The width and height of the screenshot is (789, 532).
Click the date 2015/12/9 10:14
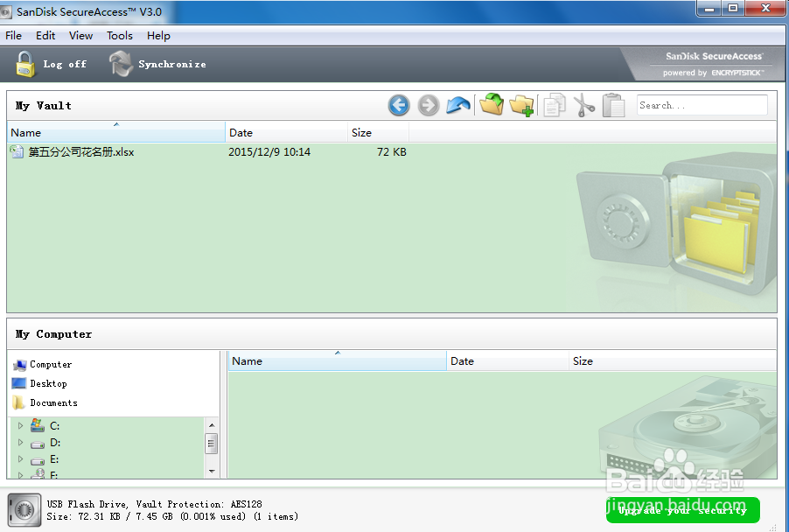coord(269,152)
